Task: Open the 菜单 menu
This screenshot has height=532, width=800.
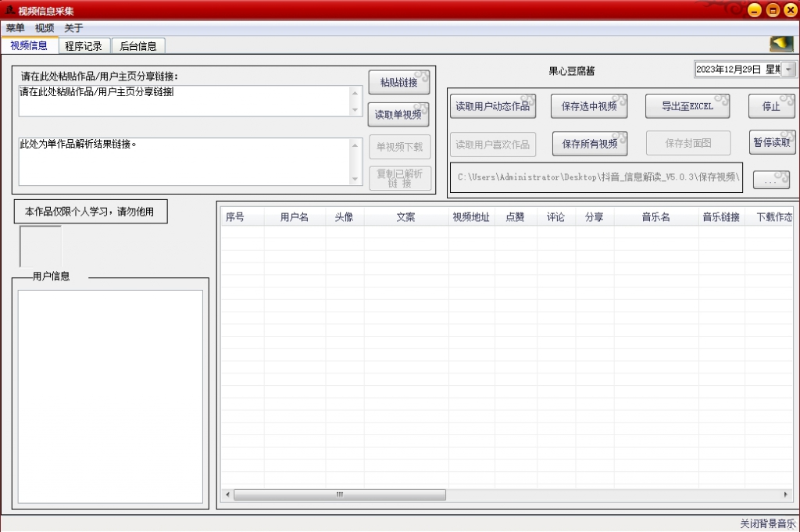Action: [x=14, y=27]
